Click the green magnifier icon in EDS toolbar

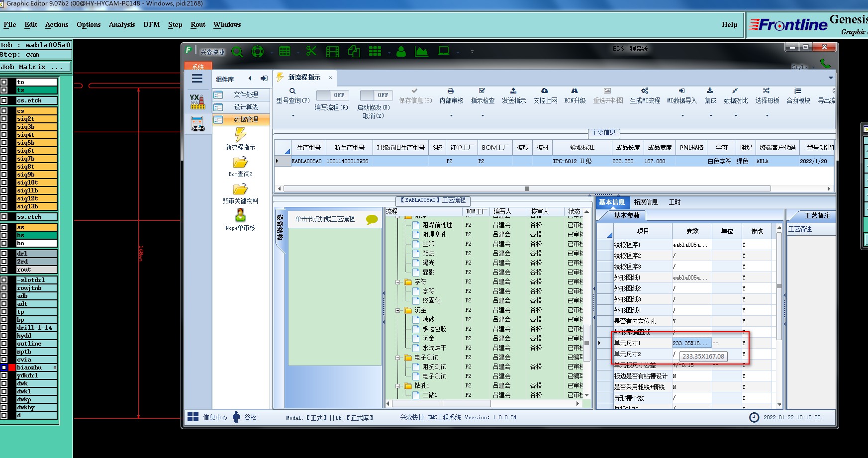pyautogui.click(x=237, y=51)
